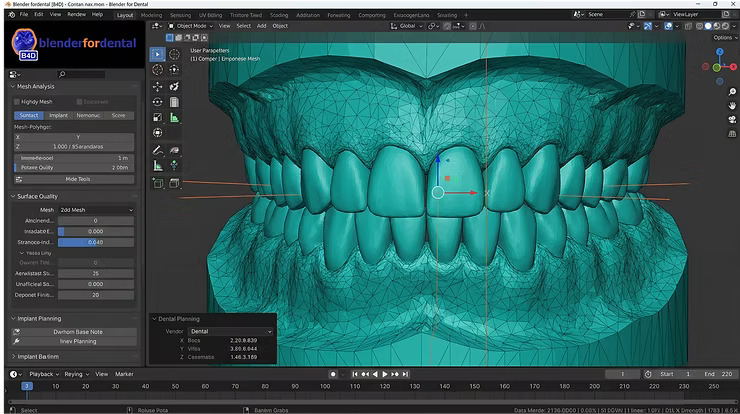Open the Edit menu
Viewport: 740px width, 414px height.
(x=38, y=15)
